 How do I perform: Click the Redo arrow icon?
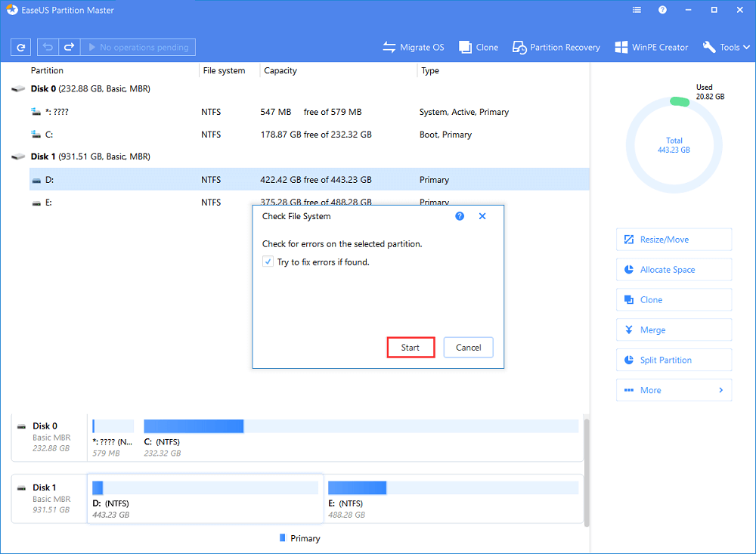[x=69, y=47]
